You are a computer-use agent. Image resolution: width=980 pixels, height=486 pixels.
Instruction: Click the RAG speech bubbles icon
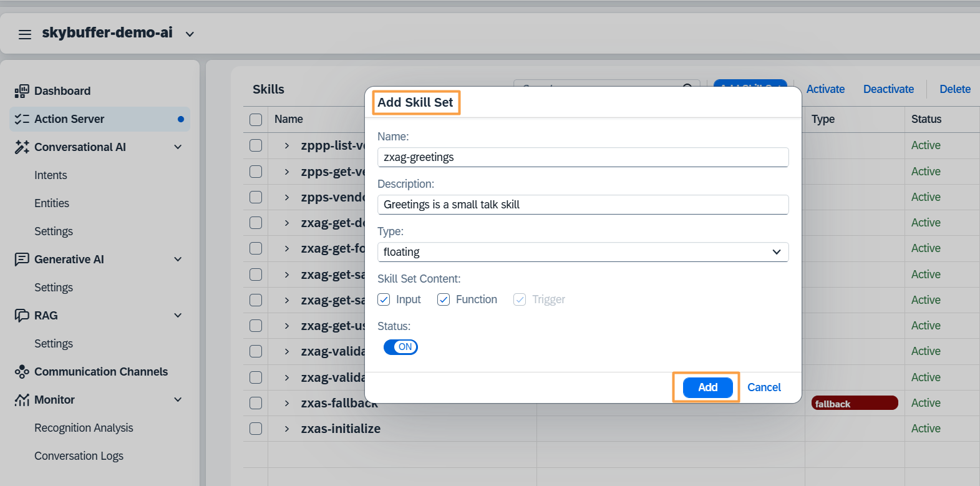[22, 316]
